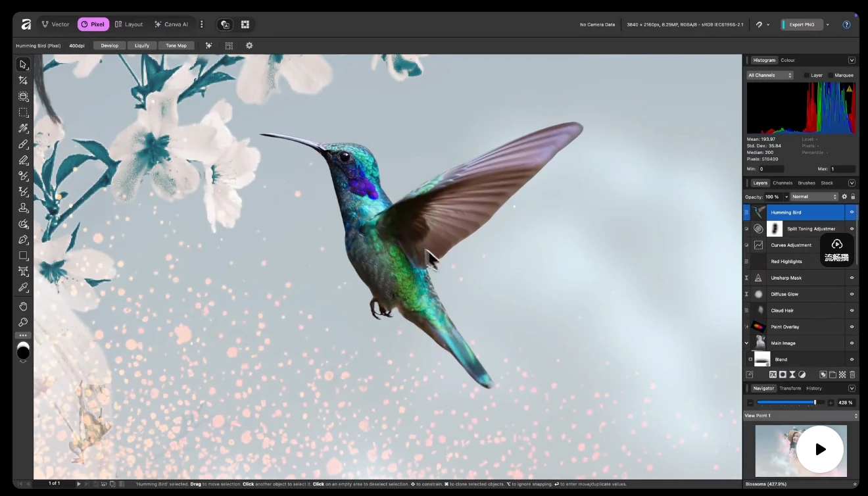This screenshot has height=496, width=868.
Task: Click the Export PNG button
Action: coord(802,24)
